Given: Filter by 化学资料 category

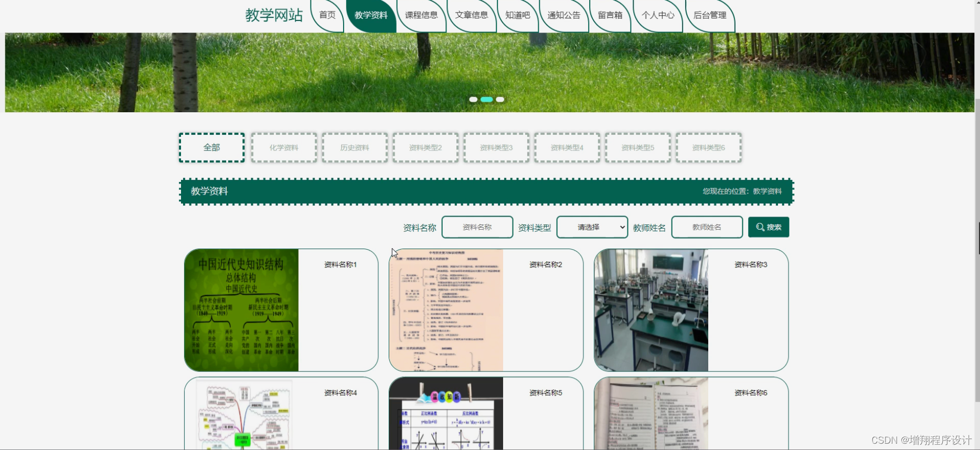Looking at the screenshot, I should pos(284,147).
